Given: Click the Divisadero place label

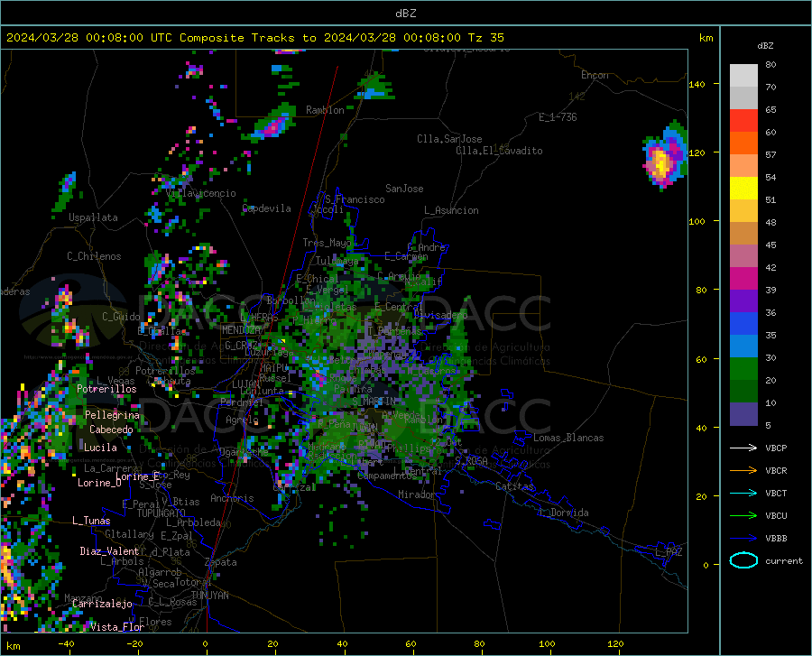Looking at the screenshot, I should pyautogui.click(x=440, y=315).
